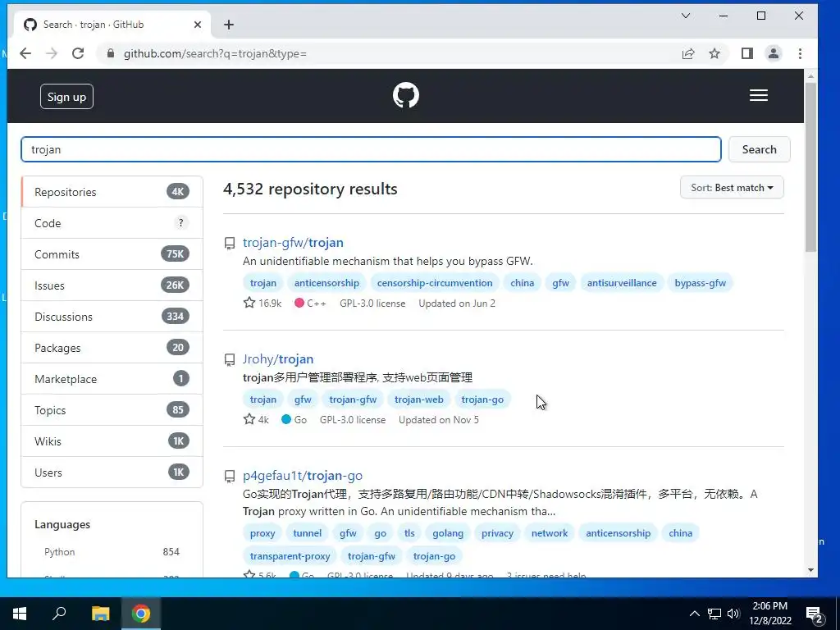This screenshot has width=840, height=630.
Task: Click the repo icon beside p4gefau1t/trojan-go
Action: [230, 476]
